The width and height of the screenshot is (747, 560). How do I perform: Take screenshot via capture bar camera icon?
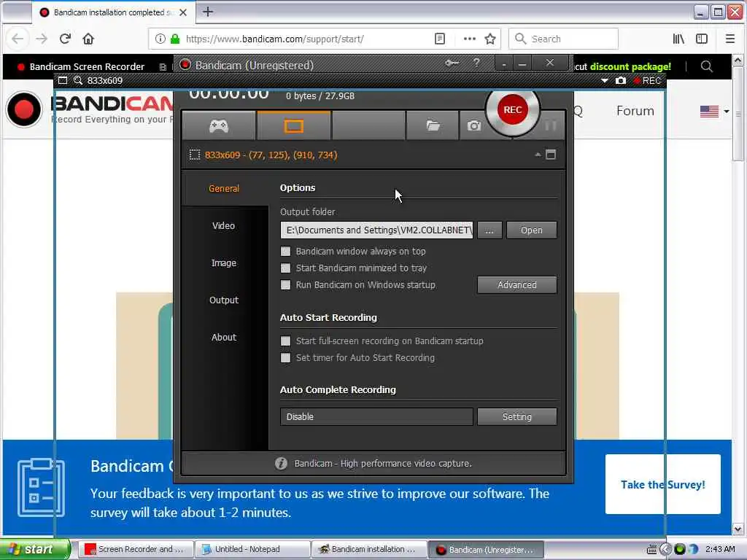620,80
